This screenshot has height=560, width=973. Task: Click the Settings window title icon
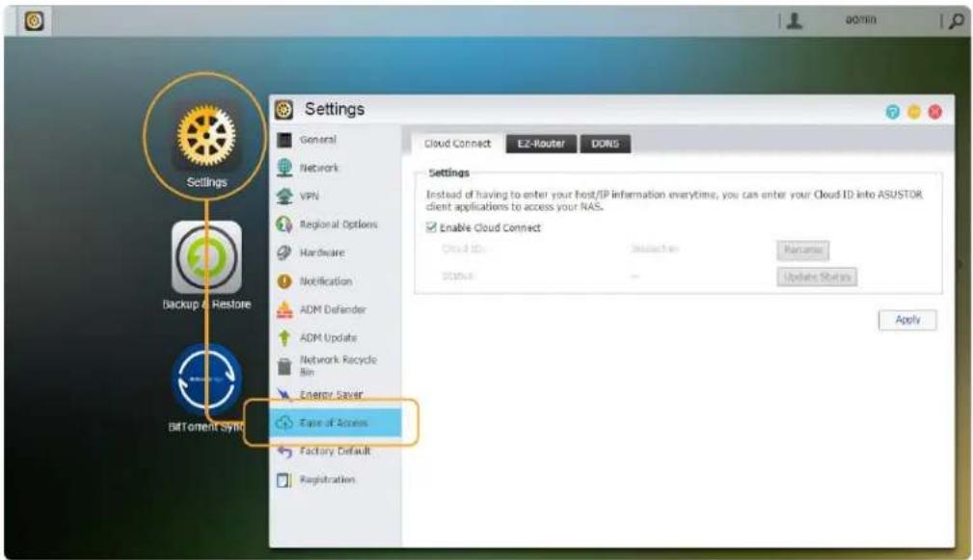284,110
